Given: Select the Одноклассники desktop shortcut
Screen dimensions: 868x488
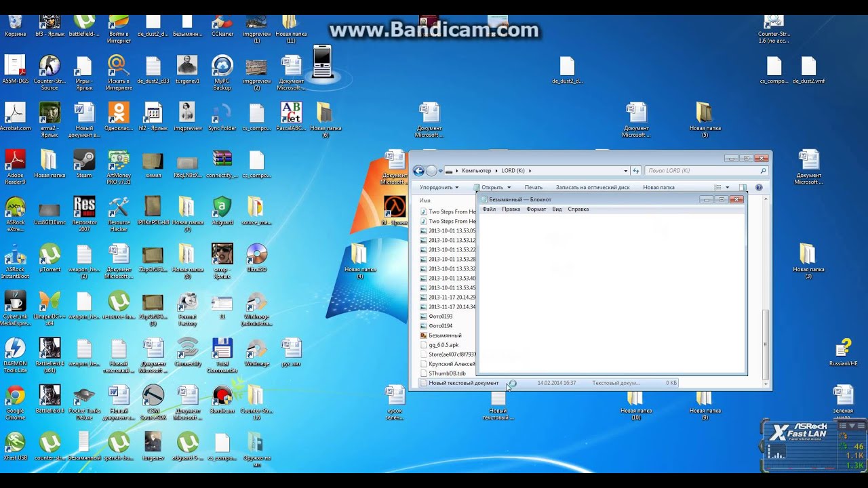Looking at the screenshot, I should click(119, 117).
